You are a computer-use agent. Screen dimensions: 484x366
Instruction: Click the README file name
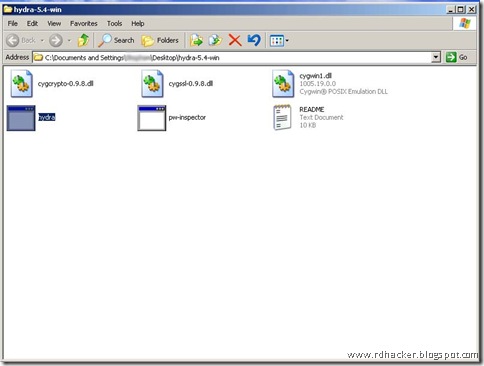click(312, 109)
